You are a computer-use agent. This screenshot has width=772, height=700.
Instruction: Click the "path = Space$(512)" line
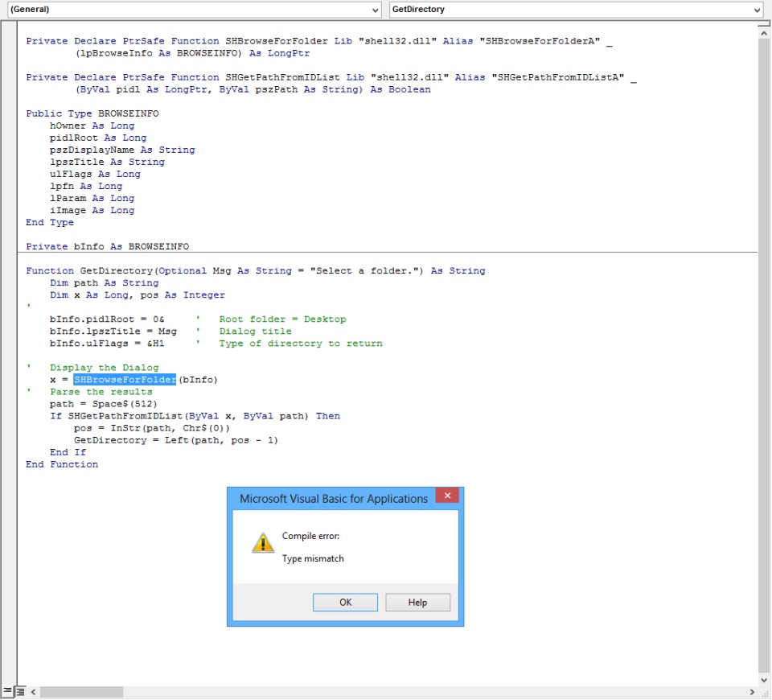(104, 403)
